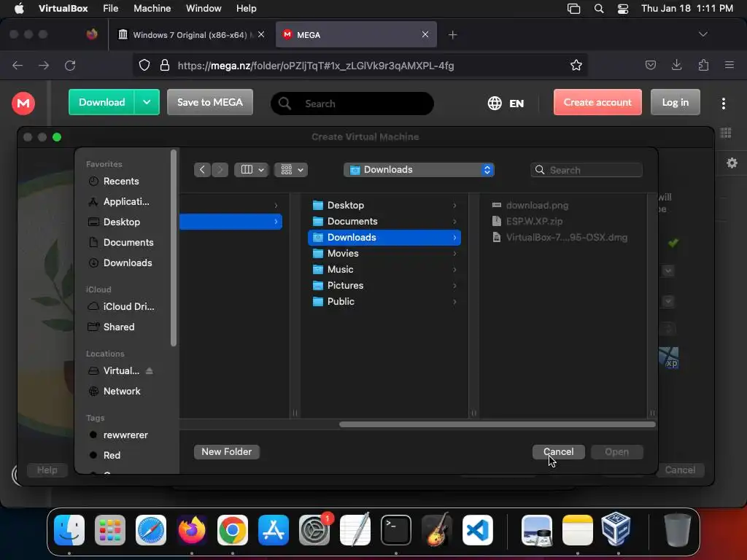The height and width of the screenshot is (560, 747).
Task: Expand the Download button arrow
Action: pos(147,102)
